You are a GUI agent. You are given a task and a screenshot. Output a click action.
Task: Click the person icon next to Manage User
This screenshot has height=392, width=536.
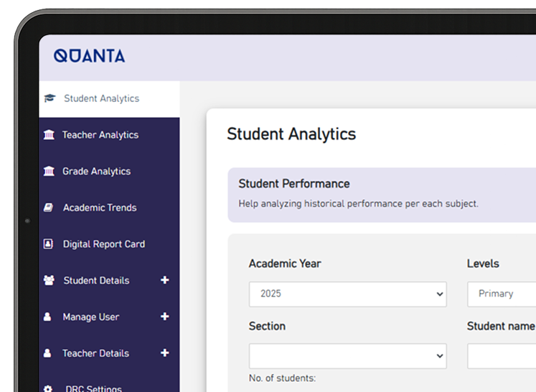[x=47, y=317]
